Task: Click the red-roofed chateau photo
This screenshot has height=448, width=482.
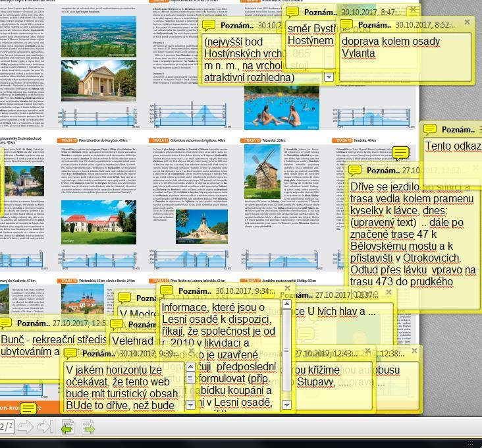Action: coord(99,222)
